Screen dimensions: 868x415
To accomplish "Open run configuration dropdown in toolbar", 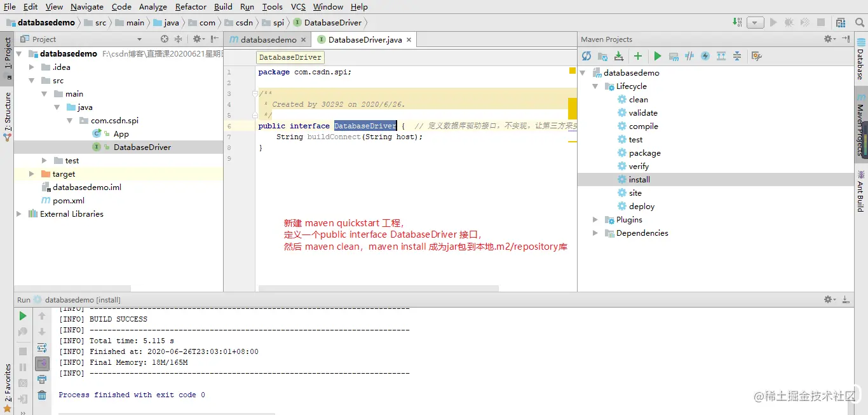I will click(x=755, y=22).
